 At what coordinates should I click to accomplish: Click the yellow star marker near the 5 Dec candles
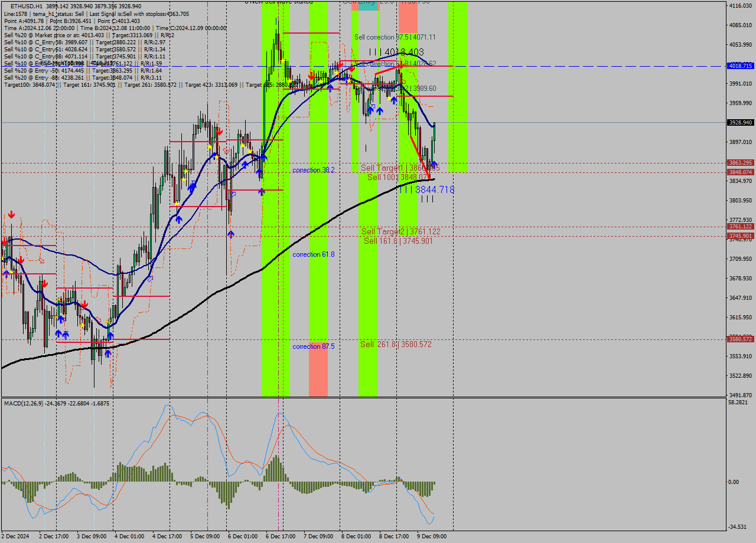coord(210,146)
